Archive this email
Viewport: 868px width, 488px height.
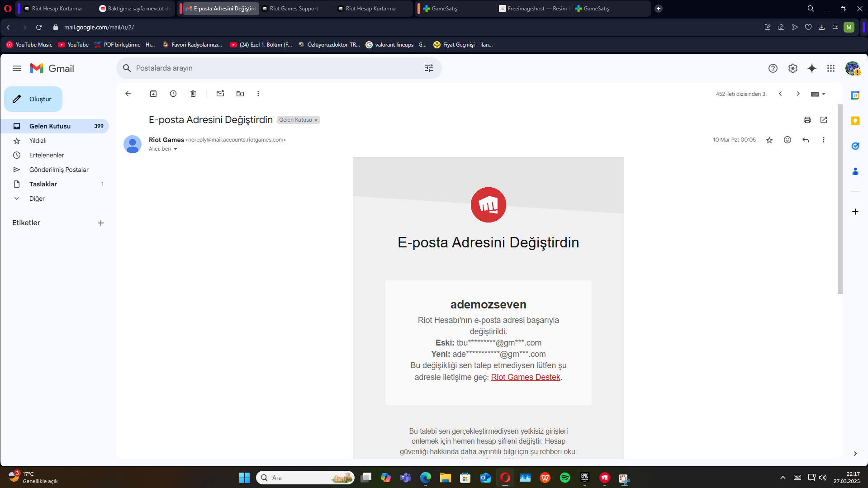pos(153,94)
